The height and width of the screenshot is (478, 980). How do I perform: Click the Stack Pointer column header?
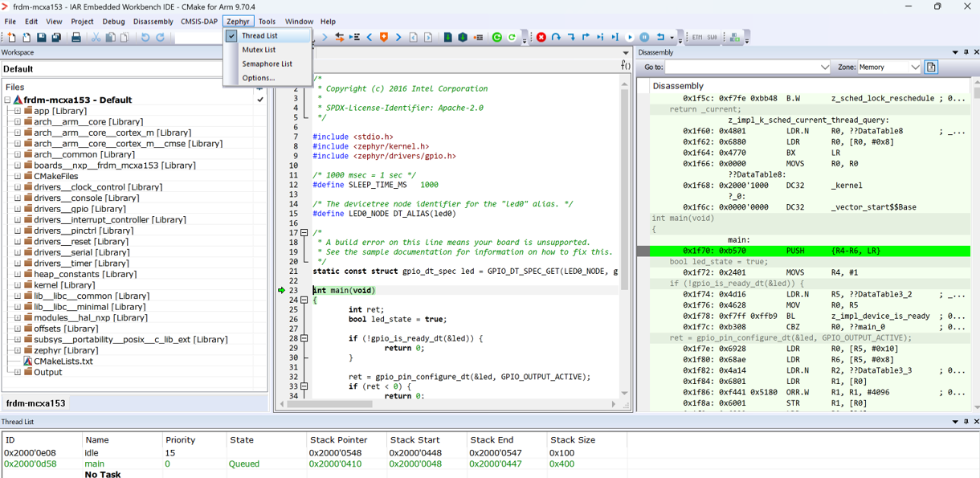[x=346, y=440]
